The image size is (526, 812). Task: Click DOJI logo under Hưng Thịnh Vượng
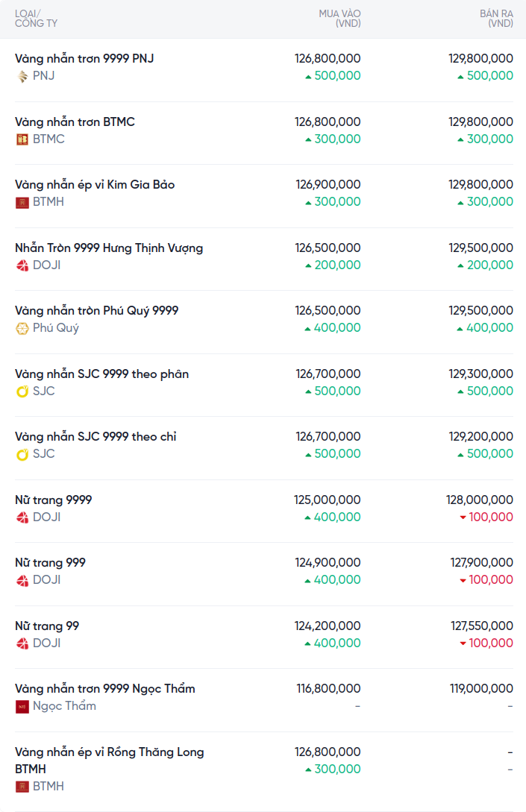coord(22,265)
